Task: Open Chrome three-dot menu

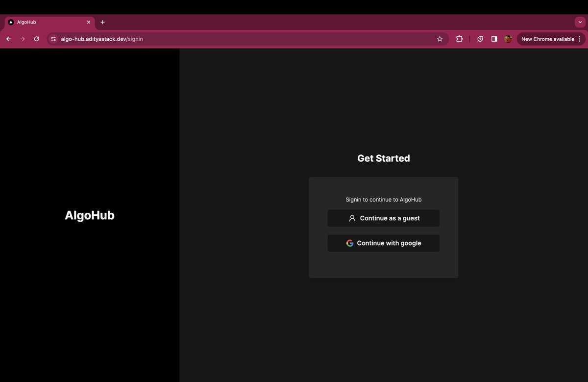Action: (x=580, y=39)
